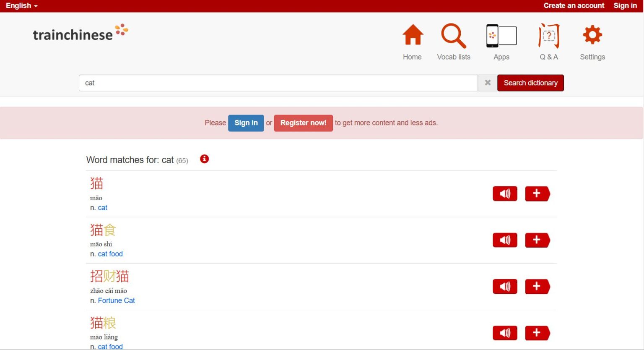Open the Q & A section
This screenshot has height=350, width=644.
pos(548,37)
